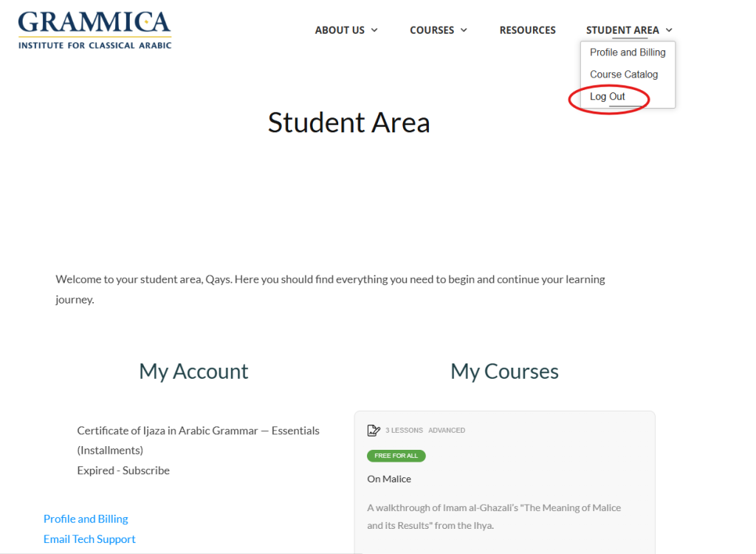
Task: Click the Email Tech Support link
Action: [89, 539]
